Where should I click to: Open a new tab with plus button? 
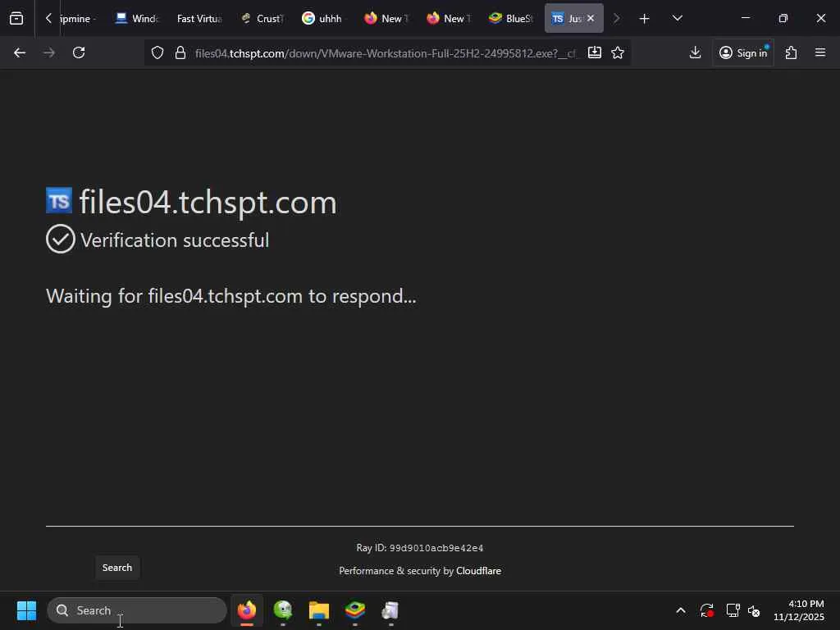[645, 18]
